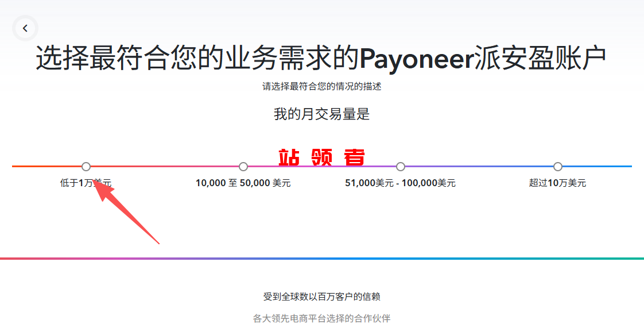Viewport: 644px width, 331px height.
Task: Click the red 站领春 watermark text
Action: (x=321, y=157)
